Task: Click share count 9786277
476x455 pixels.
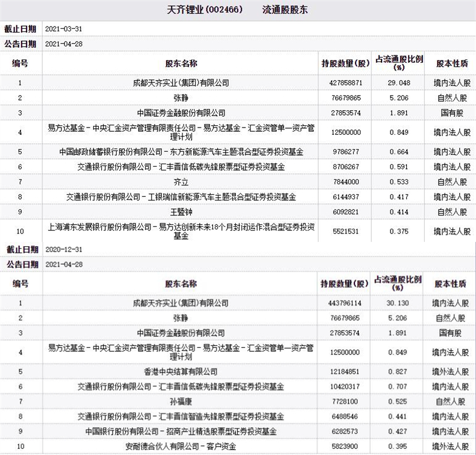Action: [346, 152]
